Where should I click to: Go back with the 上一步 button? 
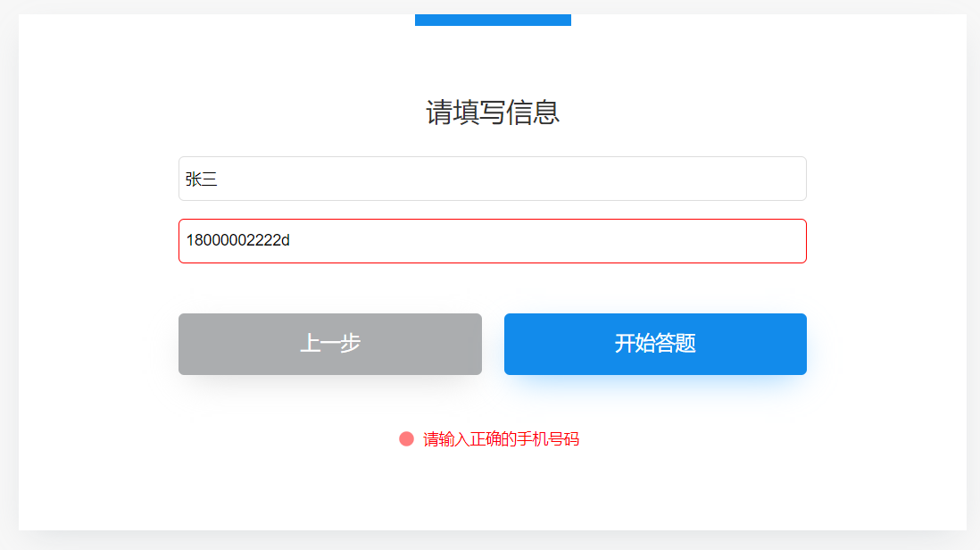pyautogui.click(x=330, y=344)
